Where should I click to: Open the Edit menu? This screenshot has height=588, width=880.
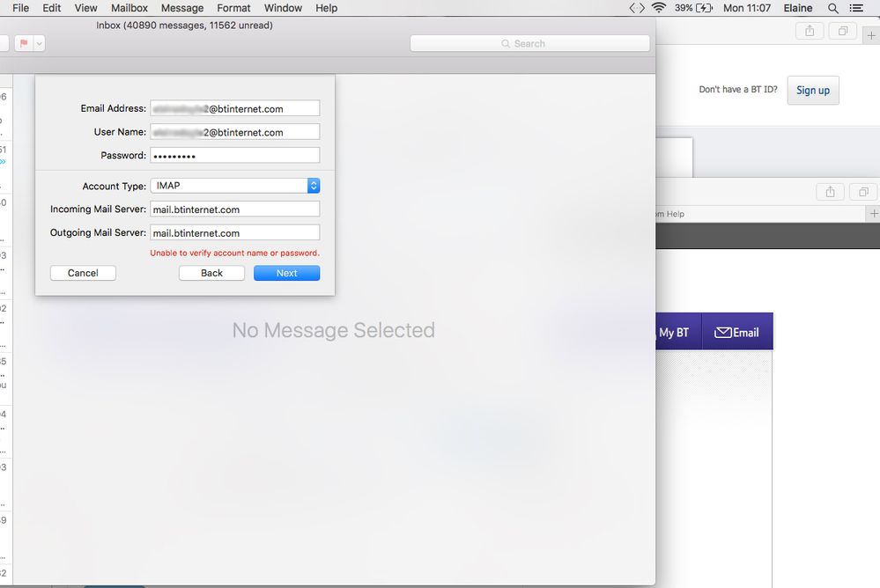tap(52, 8)
